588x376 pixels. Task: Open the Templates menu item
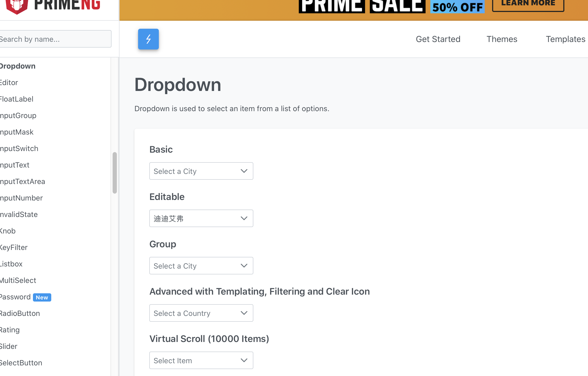[x=565, y=39]
